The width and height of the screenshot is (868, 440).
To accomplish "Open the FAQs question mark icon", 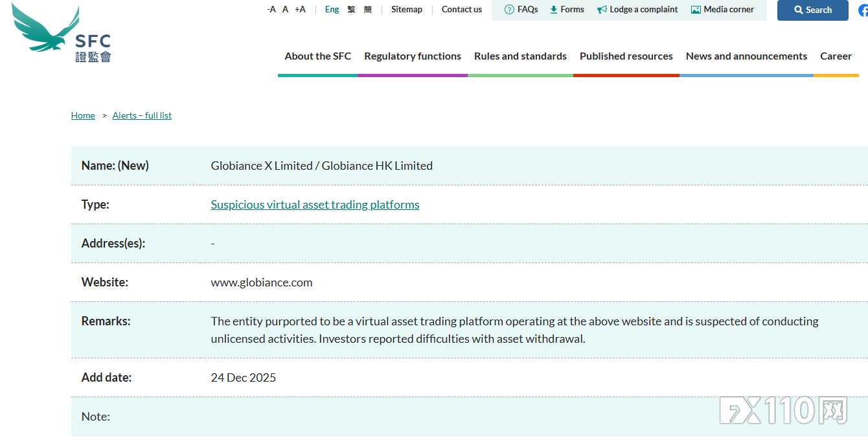I will [x=509, y=10].
